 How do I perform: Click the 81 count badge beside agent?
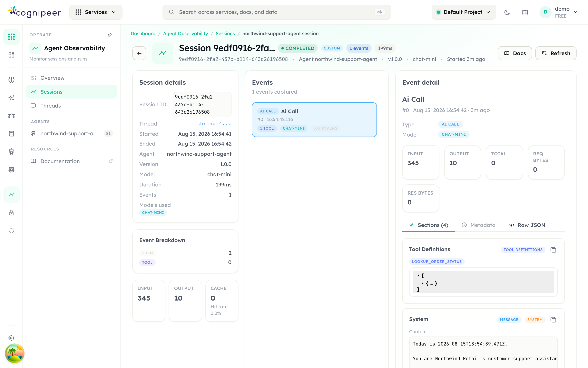click(x=108, y=133)
